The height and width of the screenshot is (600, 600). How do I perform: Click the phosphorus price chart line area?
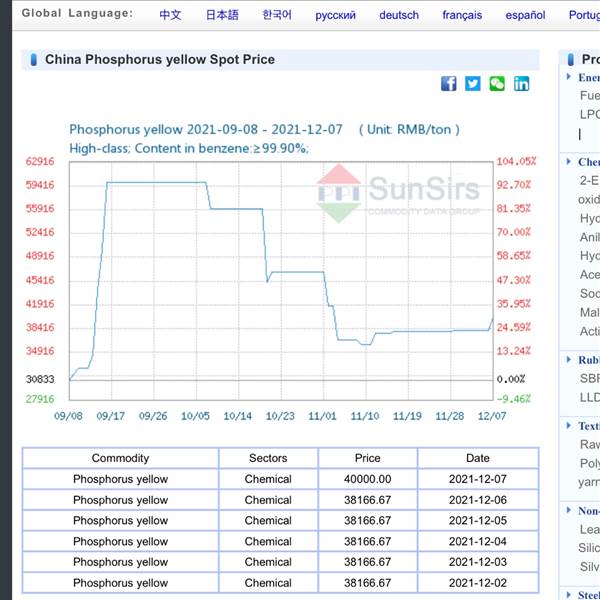(x=281, y=281)
